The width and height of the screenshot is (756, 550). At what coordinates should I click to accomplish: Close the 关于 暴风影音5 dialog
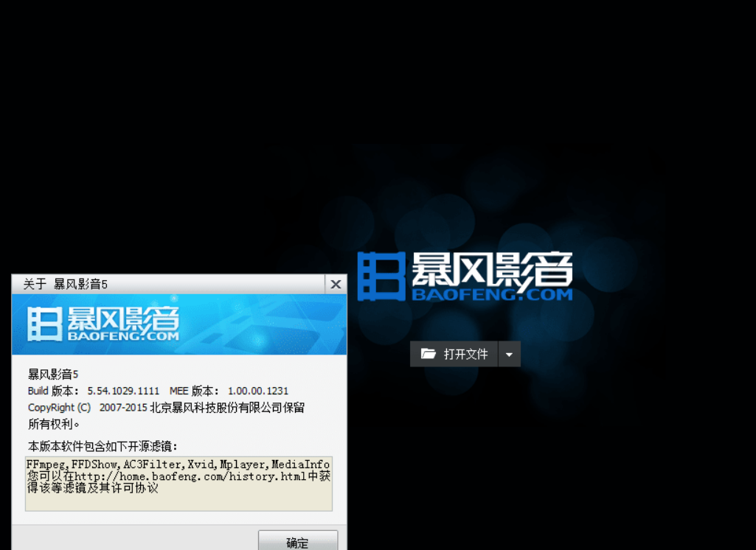[336, 285]
